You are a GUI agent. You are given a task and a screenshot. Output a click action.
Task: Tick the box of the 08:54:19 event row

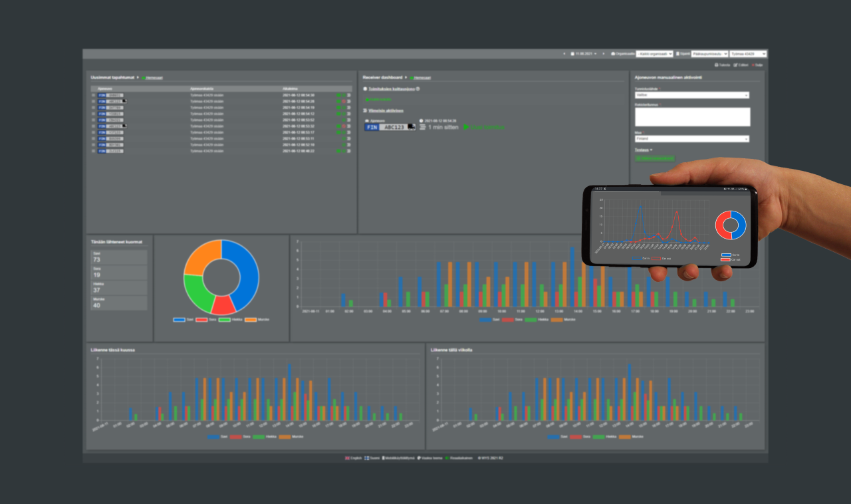click(94, 108)
